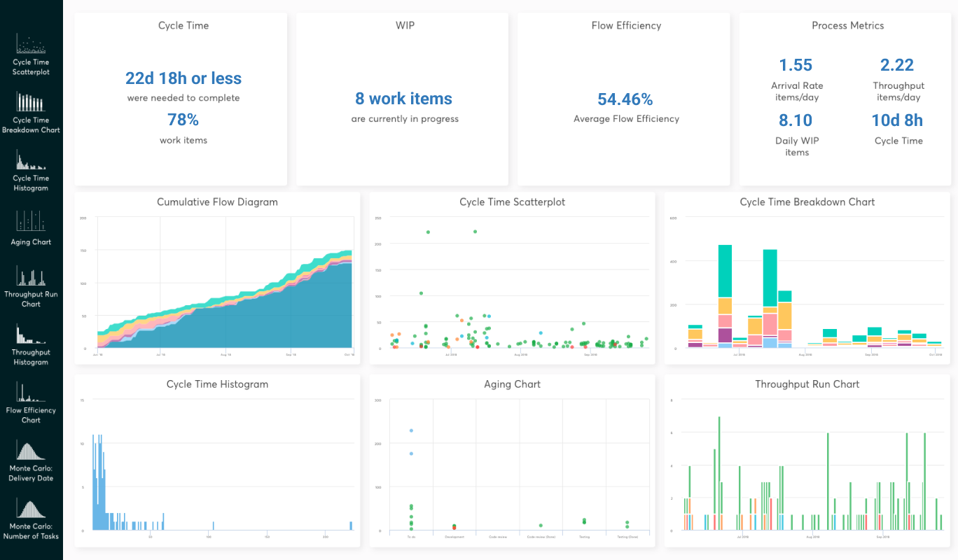Click the Aging Chart sidebar icon
This screenshot has width=958, height=560.
tap(31, 222)
